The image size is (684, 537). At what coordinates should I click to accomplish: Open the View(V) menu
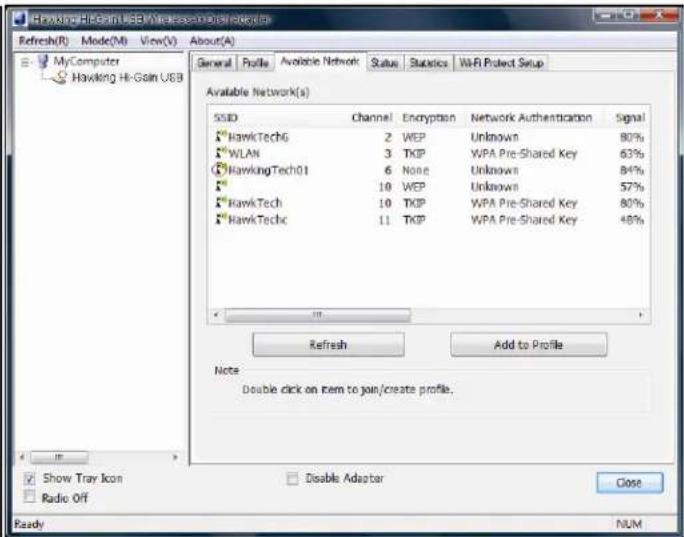[x=158, y=41]
